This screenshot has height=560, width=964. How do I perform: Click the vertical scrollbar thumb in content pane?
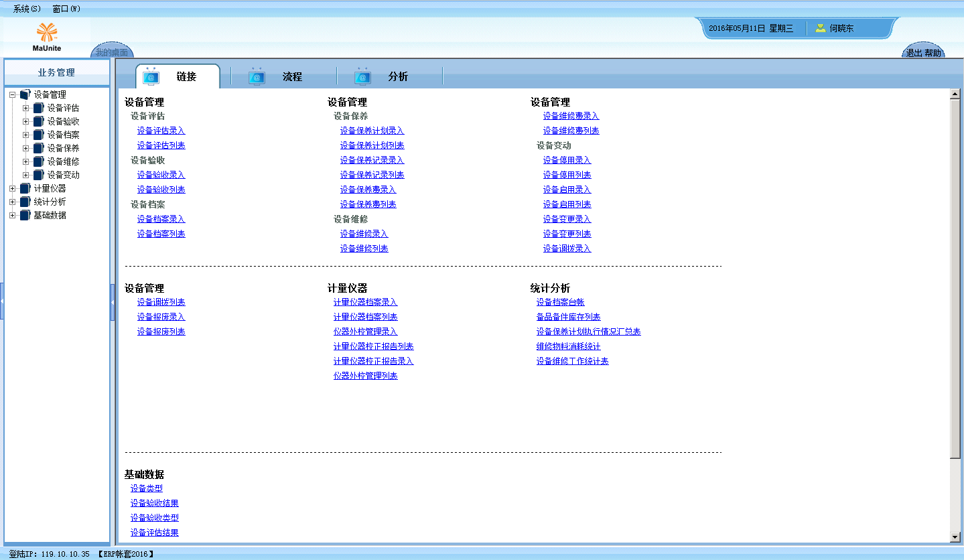pos(955,279)
